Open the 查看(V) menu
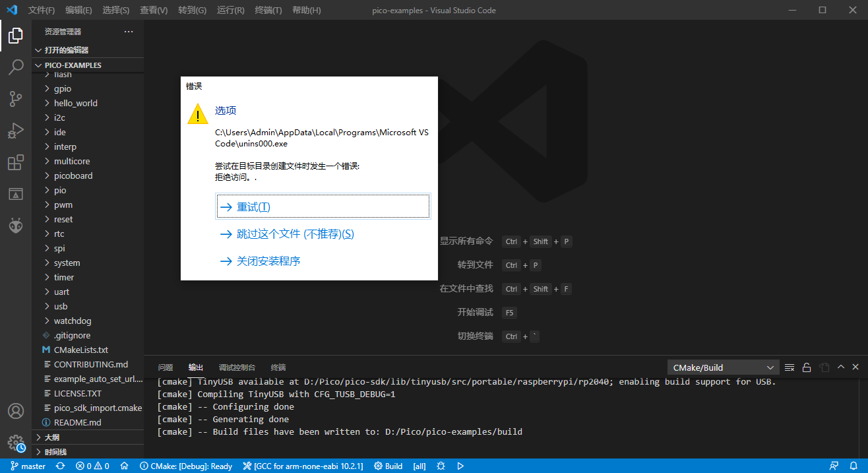The width and height of the screenshot is (868, 473). (x=154, y=11)
